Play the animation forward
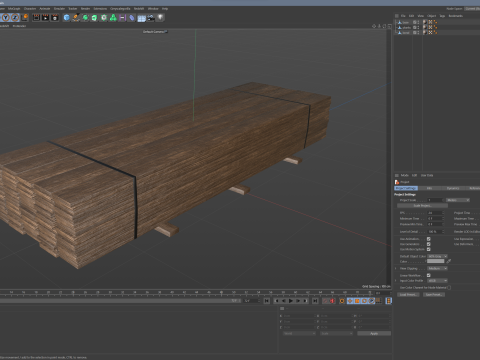This screenshot has height=360, width=480. 291,301
